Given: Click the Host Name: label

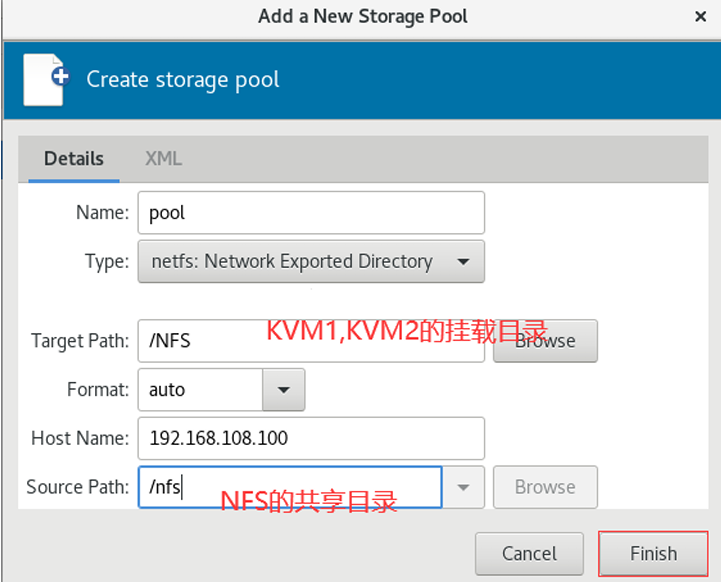Looking at the screenshot, I should coord(80,439).
